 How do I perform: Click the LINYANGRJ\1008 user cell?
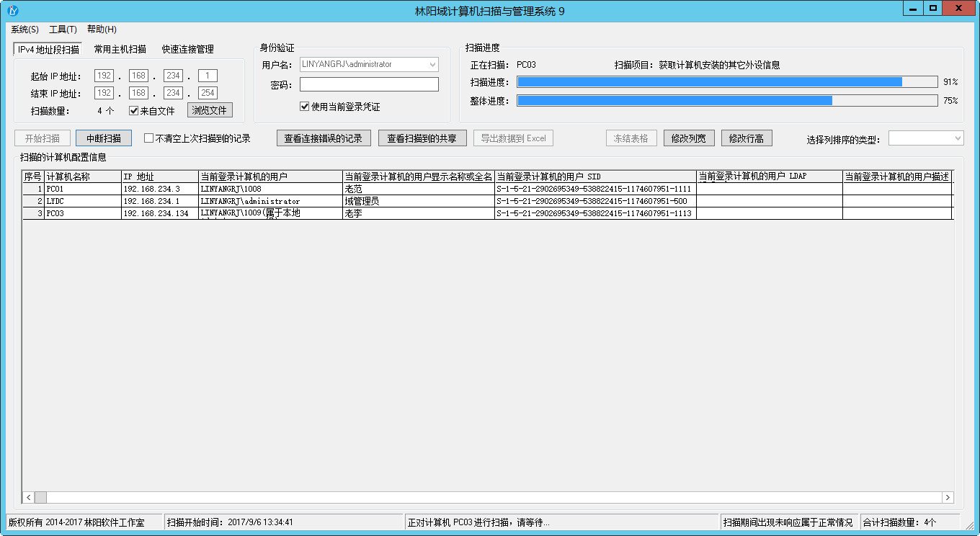click(x=270, y=189)
